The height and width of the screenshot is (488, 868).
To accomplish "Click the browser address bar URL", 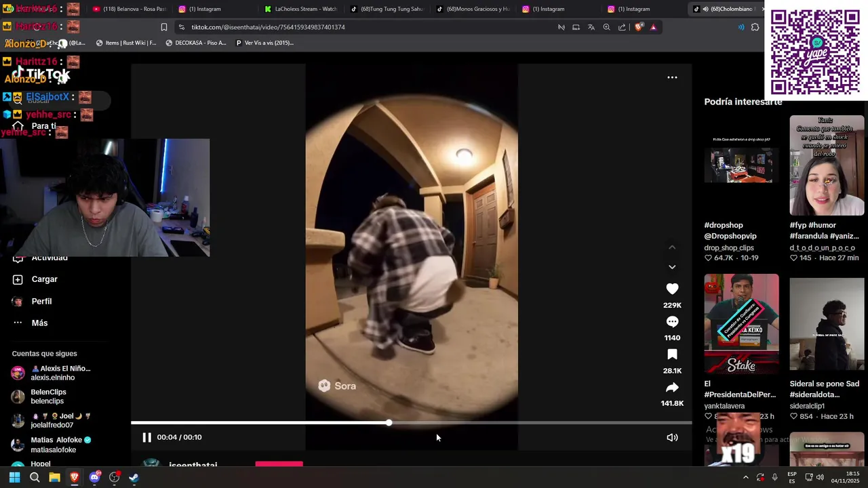I will click(x=268, y=27).
